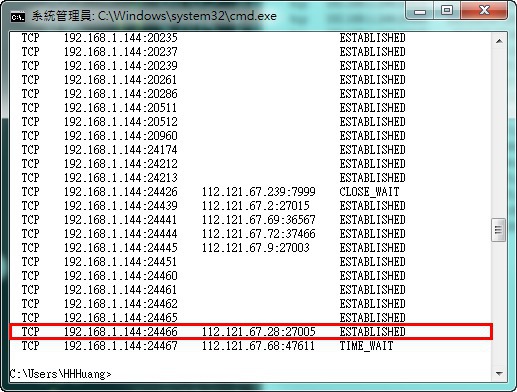Click local address 192.168.1.144:20512
The image size is (517, 392).
click(x=121, y=122)
